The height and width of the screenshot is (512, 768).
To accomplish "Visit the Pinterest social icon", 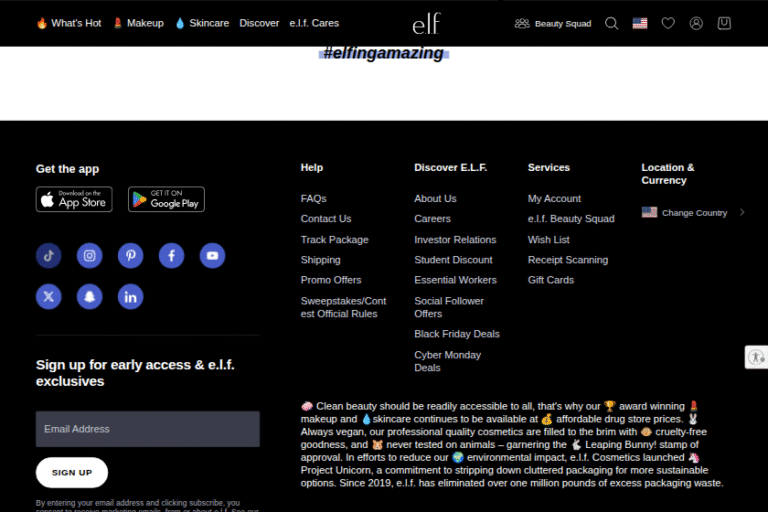I will point(130,256).
